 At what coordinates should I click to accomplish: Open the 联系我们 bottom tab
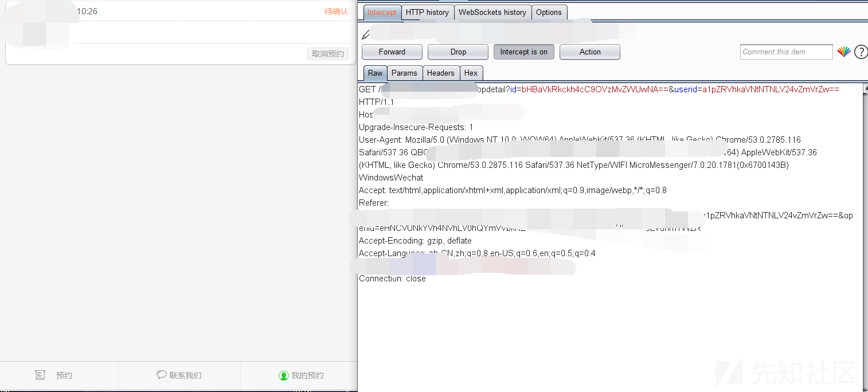click(x=179, y=376)
